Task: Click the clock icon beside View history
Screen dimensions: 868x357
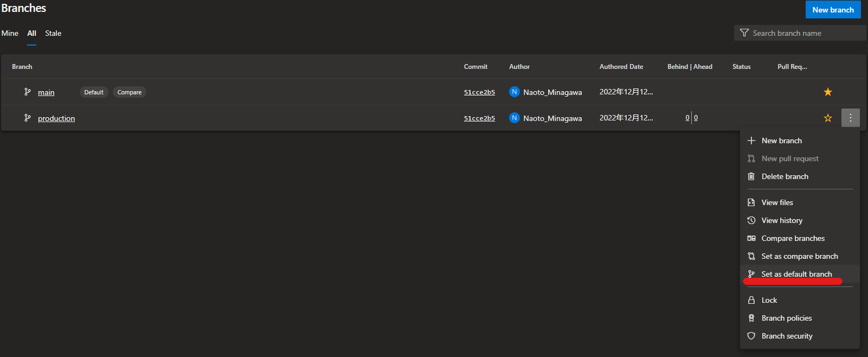Action: coord(751,220)
